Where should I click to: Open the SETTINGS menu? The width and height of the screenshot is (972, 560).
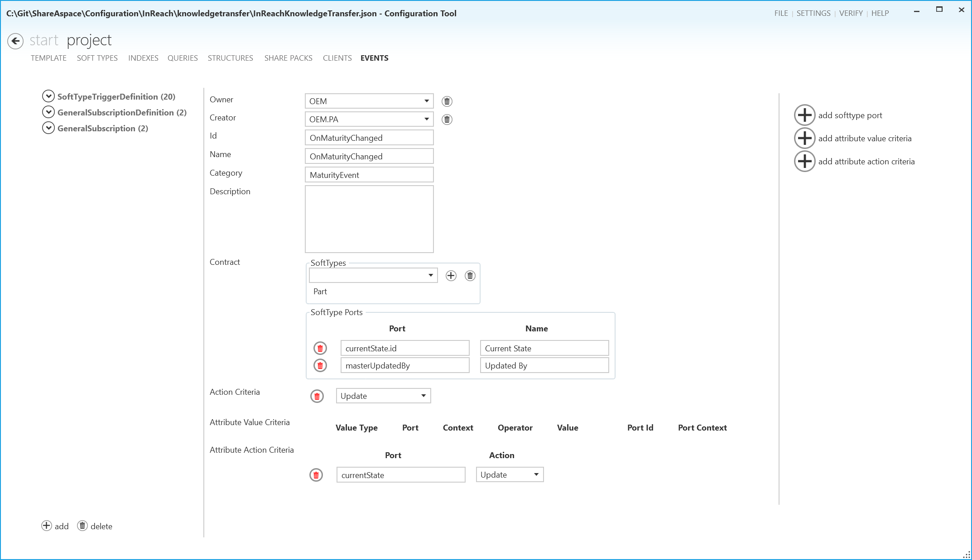pyautogui.click(x=813, y=13)
